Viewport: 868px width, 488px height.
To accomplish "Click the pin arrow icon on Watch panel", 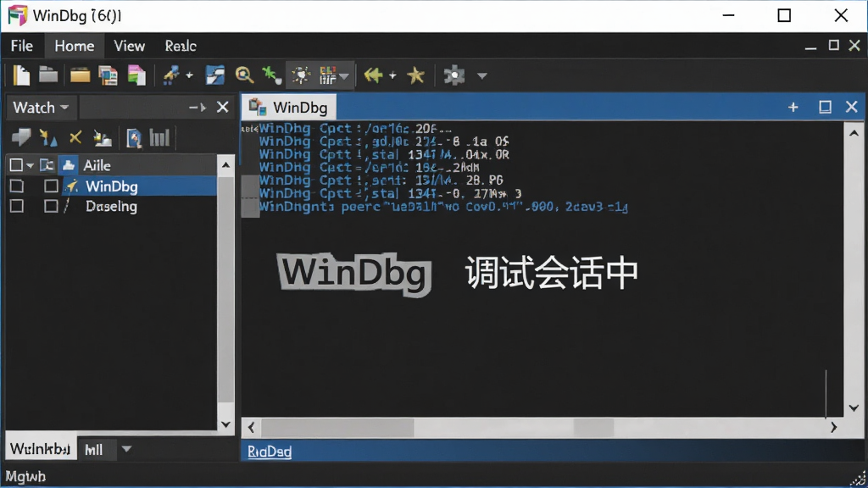I will [x=197, y=108].
